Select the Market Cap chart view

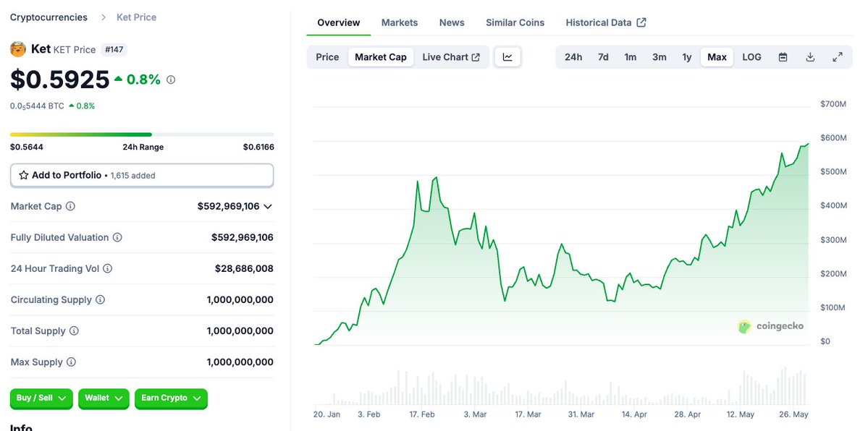pyautogui.click(x=381, y=57)
